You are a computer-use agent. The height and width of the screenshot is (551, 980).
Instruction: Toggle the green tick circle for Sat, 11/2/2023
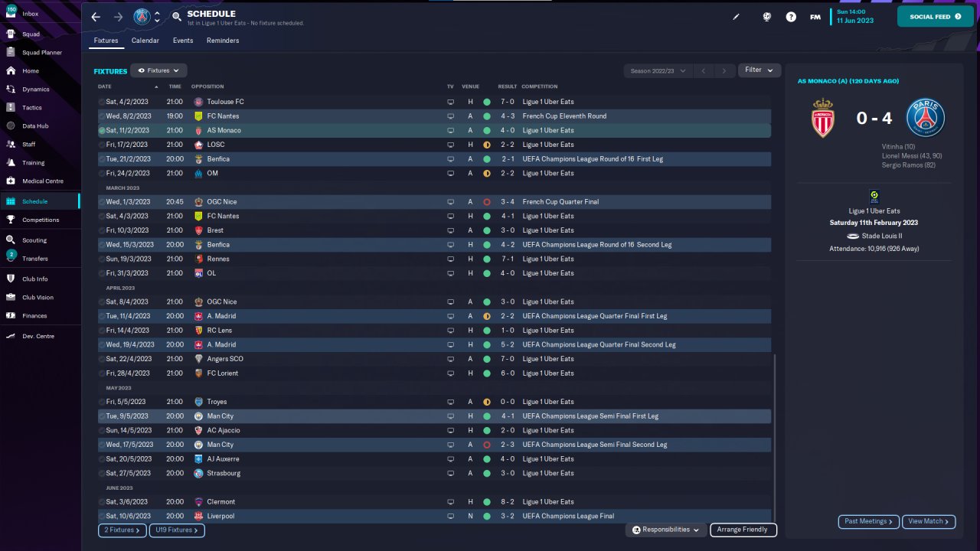tap(102, 131)
